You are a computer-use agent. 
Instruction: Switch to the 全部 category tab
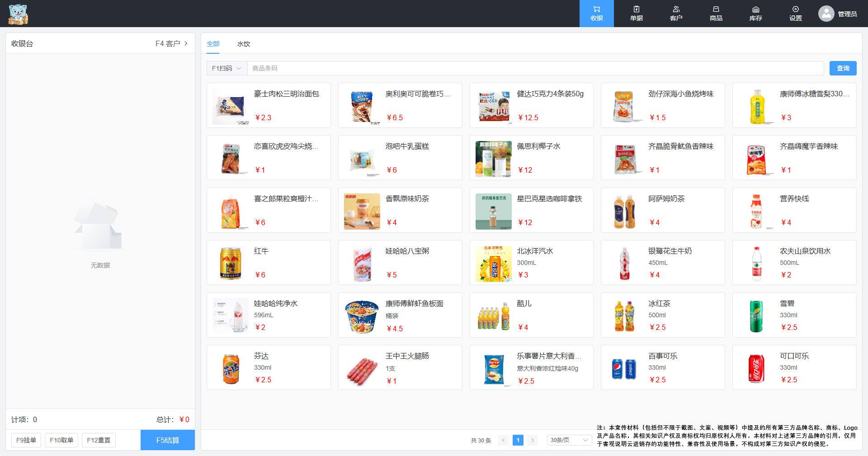[x=213, y=44]
